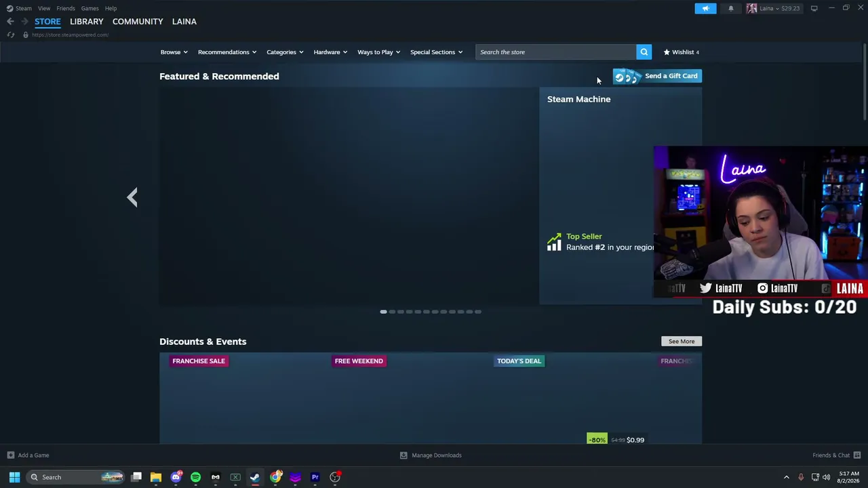Click the Add a Game plus icon
The height and width of the screenshot is (488, 868).
coord(10,455)
